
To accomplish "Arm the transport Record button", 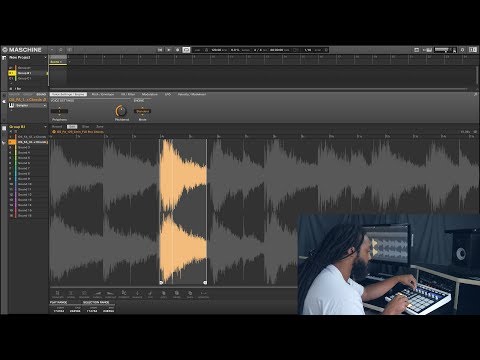I will point(177,50).
